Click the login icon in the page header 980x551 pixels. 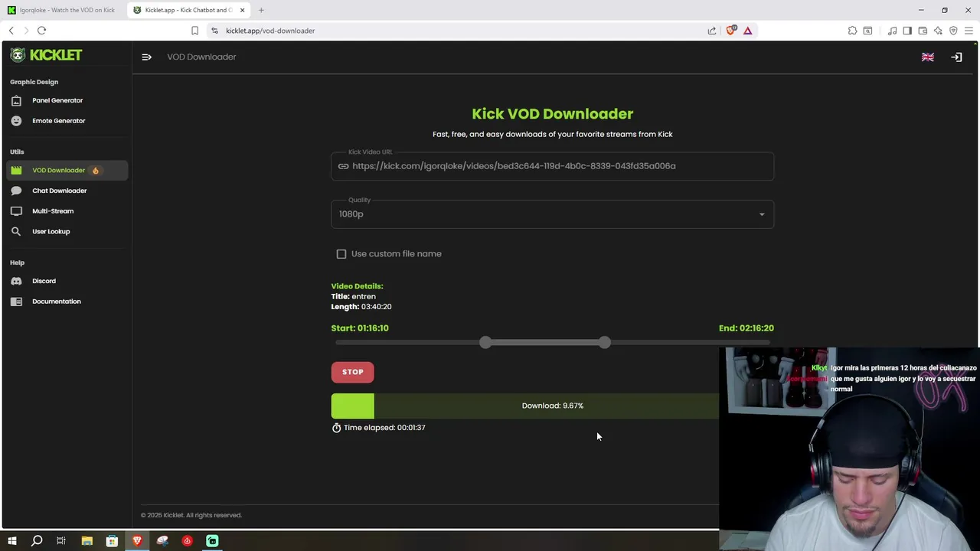(x=956, y=57)
